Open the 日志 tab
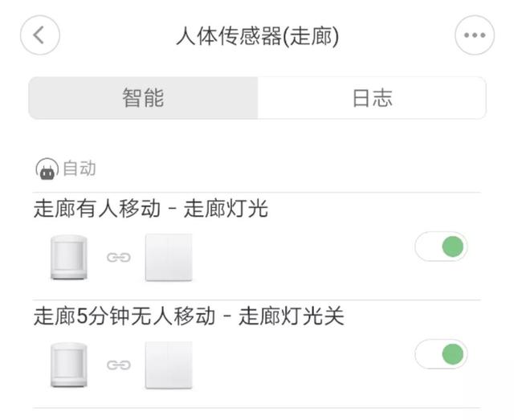The height and width of the screenshot is (420, 514). tap(372, 98)
